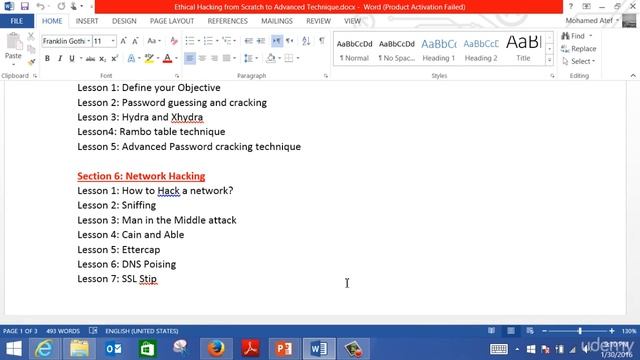Increase the paragraph indent
The image size is (640, 360).
[x=261, y=41]
